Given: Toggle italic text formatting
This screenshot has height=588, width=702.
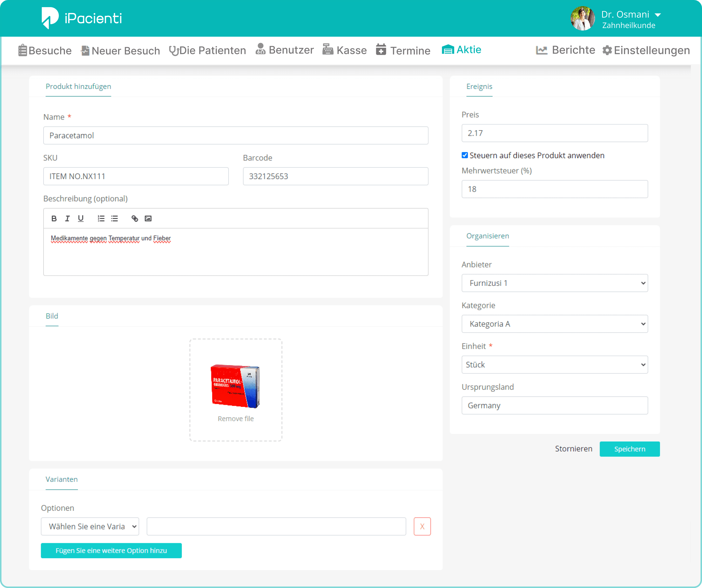Looking at the screenshot, I should pyautogui.click(x=67, y=219).
